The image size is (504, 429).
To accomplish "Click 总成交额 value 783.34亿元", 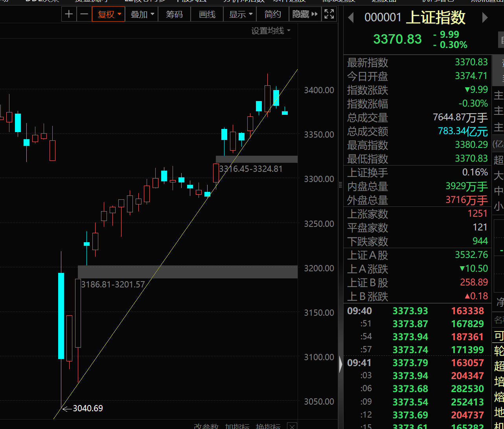I will click(x=463, y=131).
